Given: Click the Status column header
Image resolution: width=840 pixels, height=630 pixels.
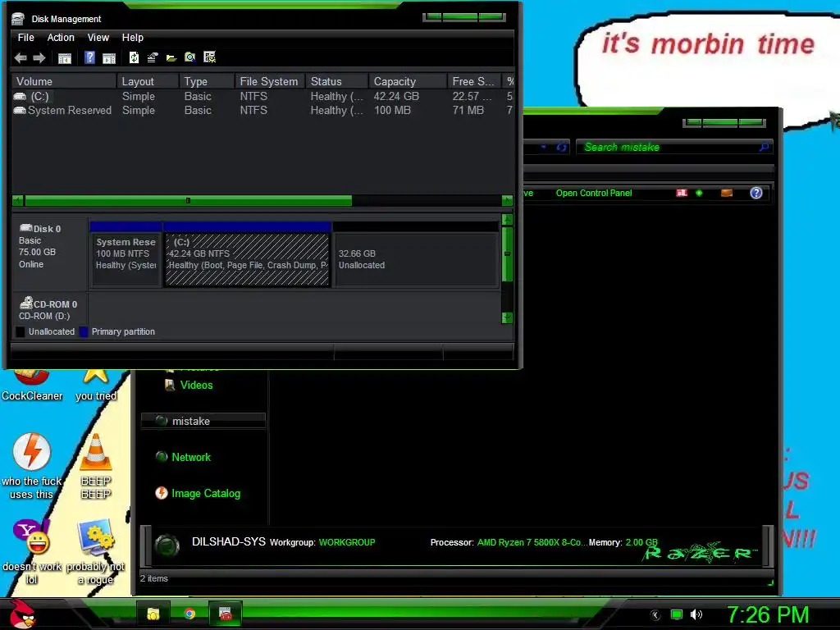Looking at the screenshot, I should point(336,81).
